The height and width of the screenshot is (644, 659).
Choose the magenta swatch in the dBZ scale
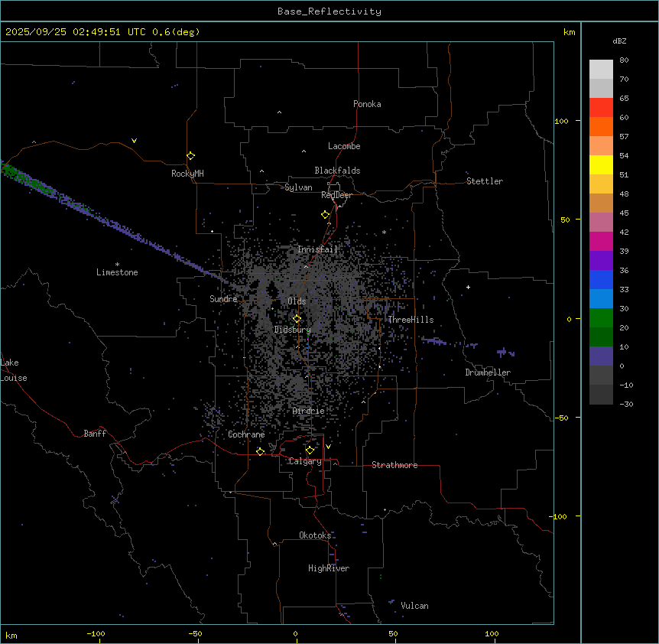tap(601, 241)
